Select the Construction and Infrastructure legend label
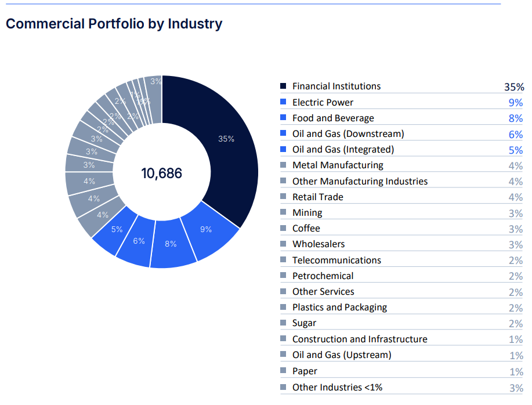This screenshot has width=532, height=405. (360, 339)
